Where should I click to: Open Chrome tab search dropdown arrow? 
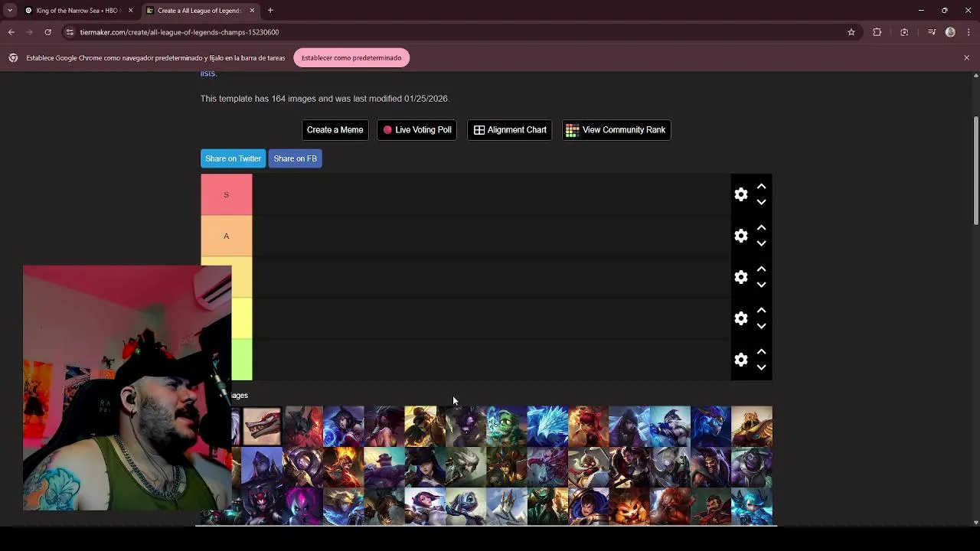coord(10,11)
